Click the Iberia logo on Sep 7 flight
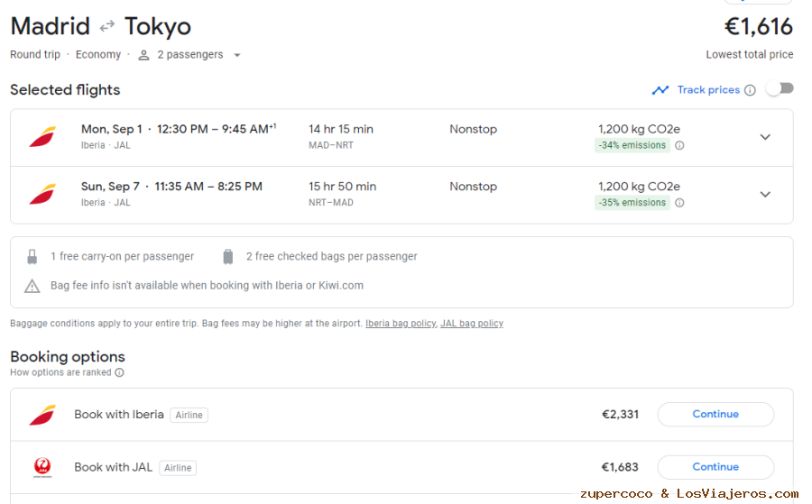812x504 pixels. 42,195
